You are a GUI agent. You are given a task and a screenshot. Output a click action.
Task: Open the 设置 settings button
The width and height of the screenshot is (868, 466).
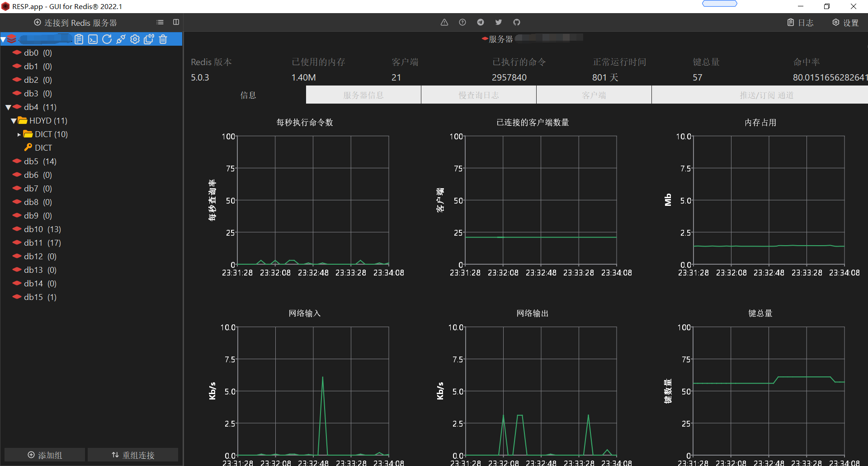pos(845,23)
